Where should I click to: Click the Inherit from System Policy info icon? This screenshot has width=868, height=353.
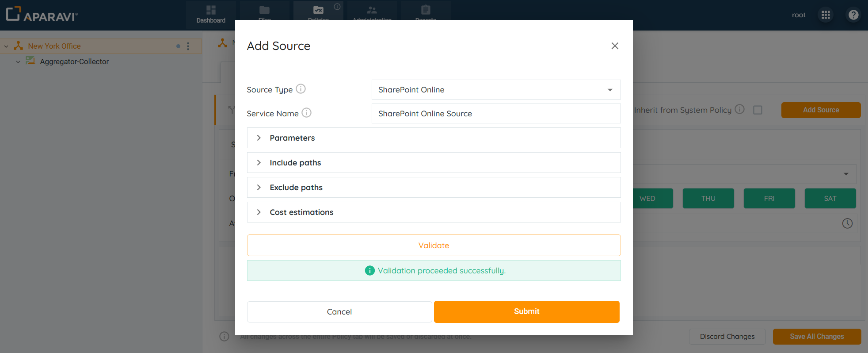coord(739,109)
